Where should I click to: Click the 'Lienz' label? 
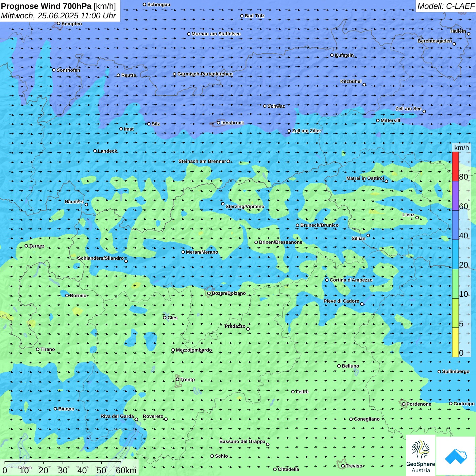(x=408, y=215)
